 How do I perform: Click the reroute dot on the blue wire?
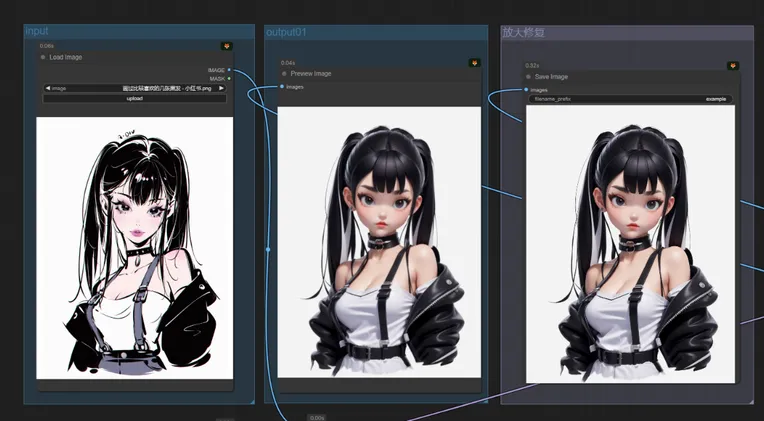267,249
